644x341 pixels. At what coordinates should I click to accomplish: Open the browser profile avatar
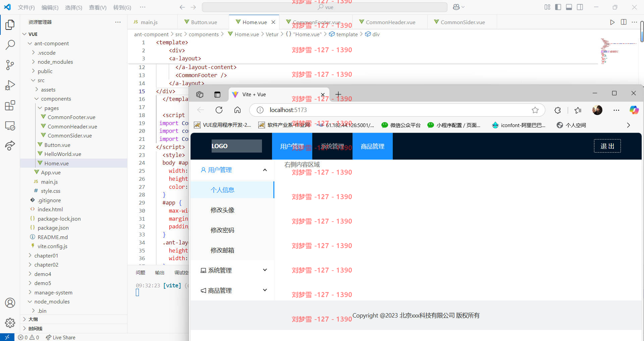597,110
